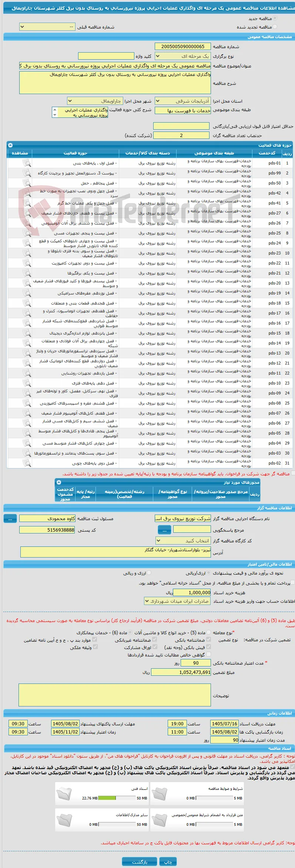Image resolution: width=295 pixels, height=868 pixels.
Task: Toggle the ضمانتنامه بانکی checkbox
Action: coord(208,639)
